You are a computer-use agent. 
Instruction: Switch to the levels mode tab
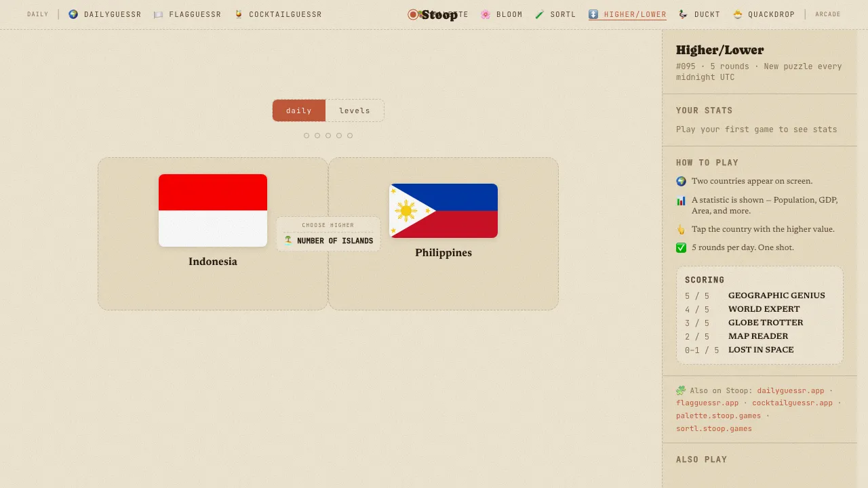[x=355, y=110]
